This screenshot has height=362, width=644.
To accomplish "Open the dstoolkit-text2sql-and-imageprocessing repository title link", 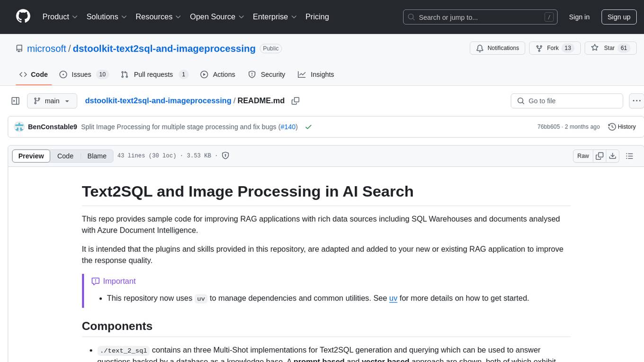I will [164, 48].
